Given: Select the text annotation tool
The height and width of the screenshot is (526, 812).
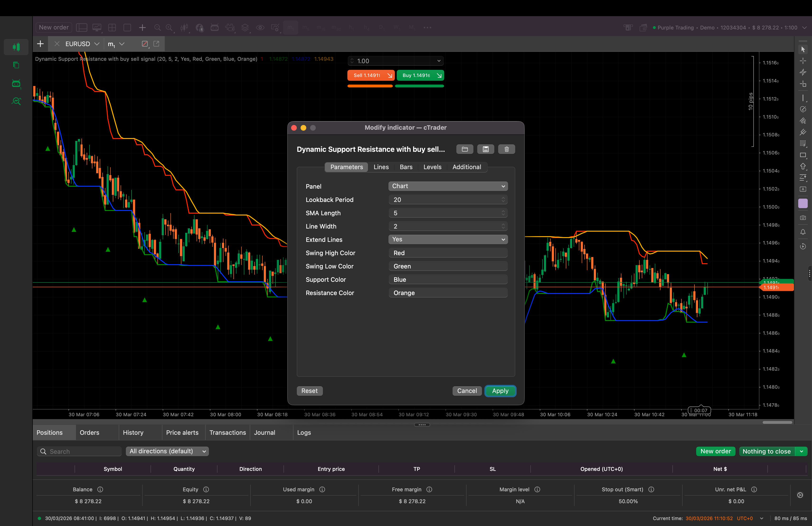Looking at the screenshot, I should click(x=803, y=189).
